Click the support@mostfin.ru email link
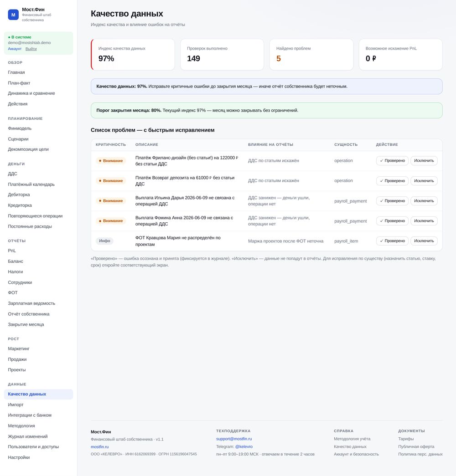The width and height of the screenshot is (456, 476). pyautogui.click(x=234, y=439)
